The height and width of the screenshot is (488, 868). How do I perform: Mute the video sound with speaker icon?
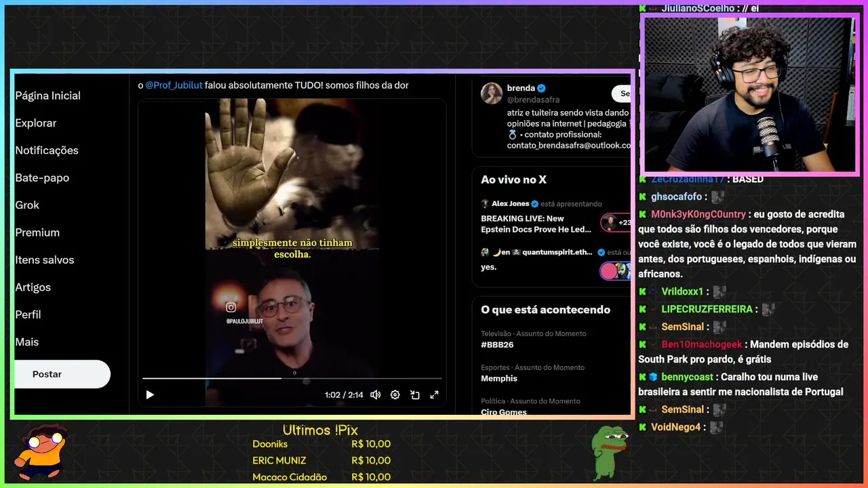pyautogui.click(x=375, y=394)
